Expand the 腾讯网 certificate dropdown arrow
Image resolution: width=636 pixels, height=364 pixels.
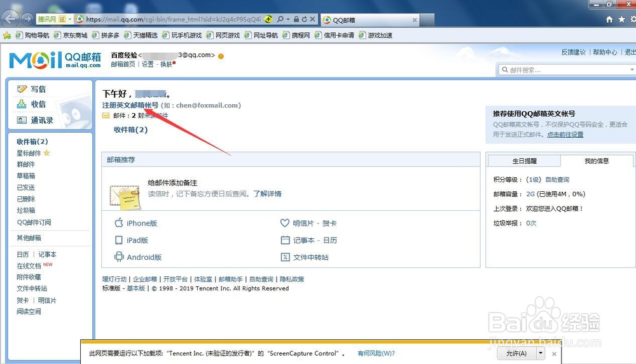70,19
